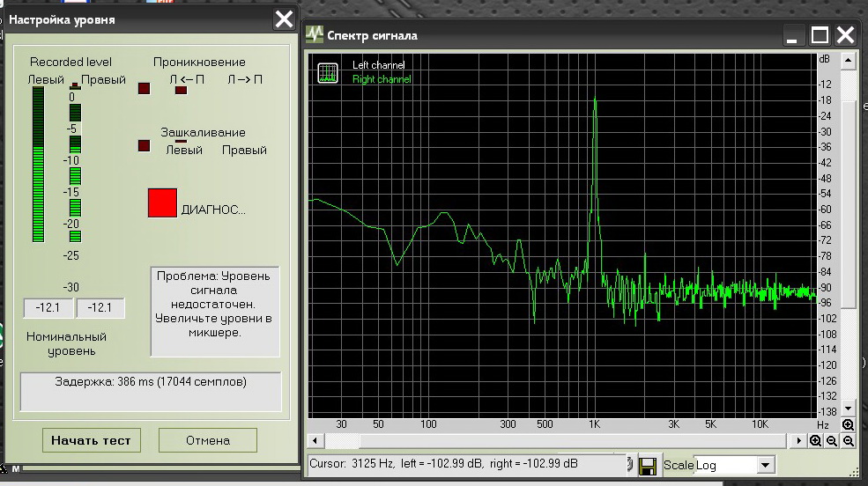Click the Номинальный уровень label
The width and height of the screenshot is (868, 486).
click(66, 344)
